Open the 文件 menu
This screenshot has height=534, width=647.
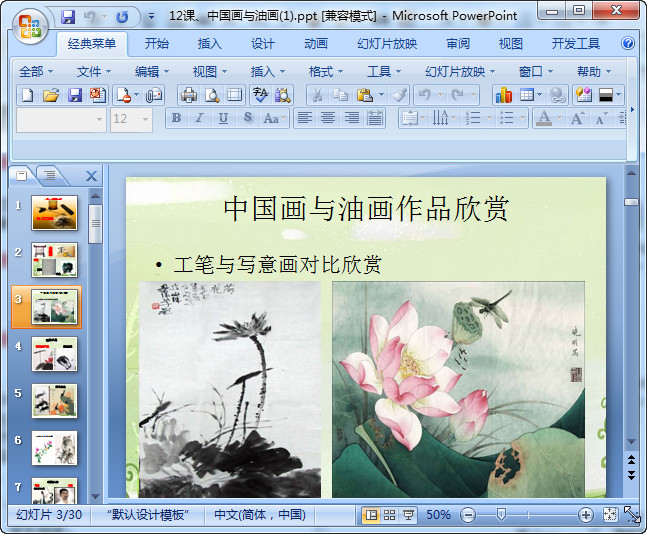(x=94, y=72)
